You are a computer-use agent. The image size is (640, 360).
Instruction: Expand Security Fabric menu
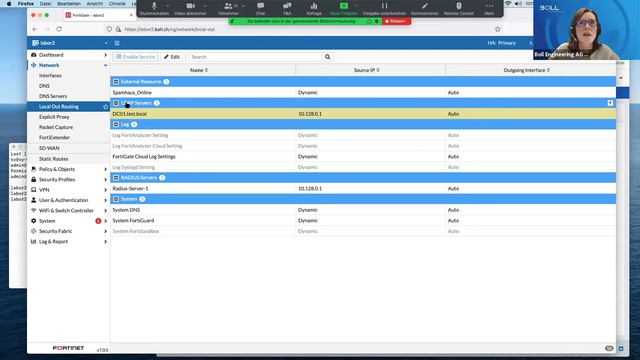69,231
